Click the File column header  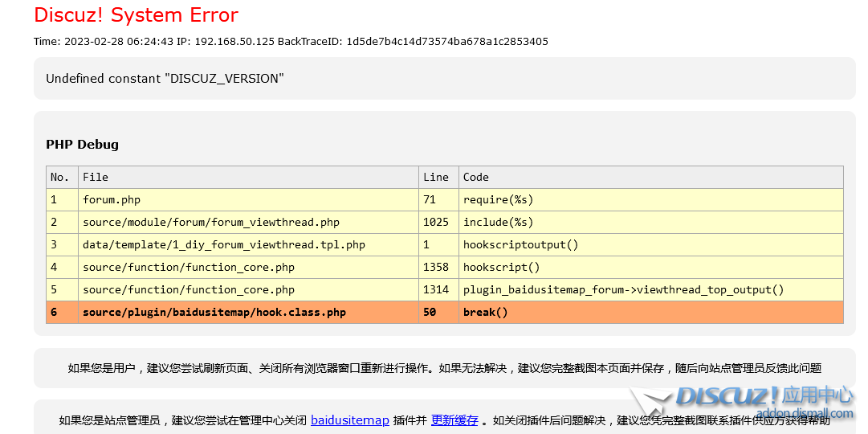95,177
